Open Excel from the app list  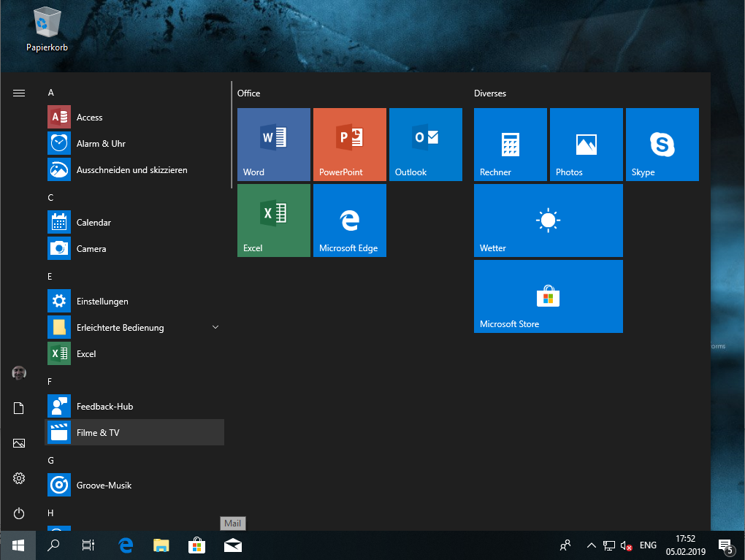(x=134, y=354)
